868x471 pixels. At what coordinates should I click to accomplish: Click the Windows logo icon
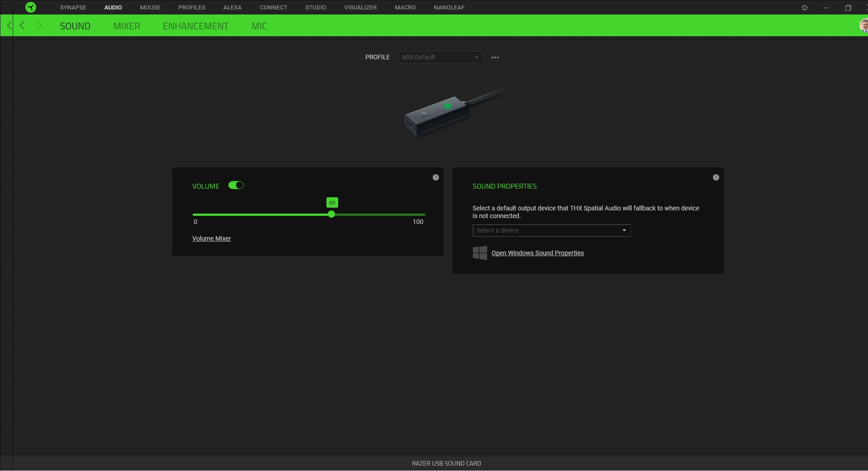480,253
